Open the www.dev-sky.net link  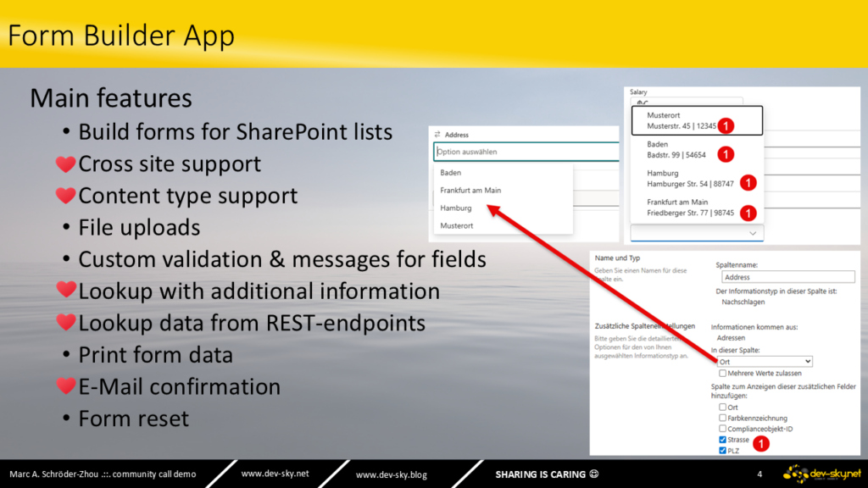coord(275,474)
